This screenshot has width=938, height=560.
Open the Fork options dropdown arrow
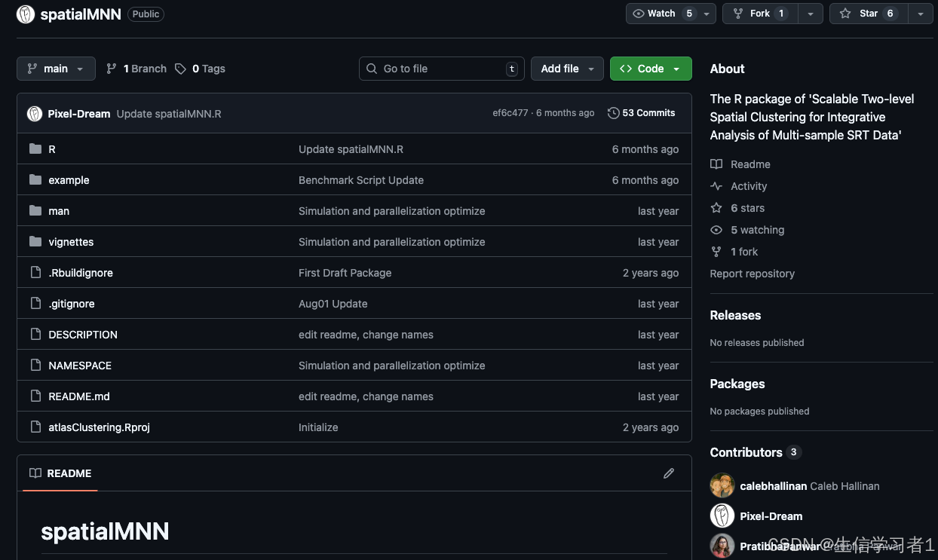pos(811,14)
